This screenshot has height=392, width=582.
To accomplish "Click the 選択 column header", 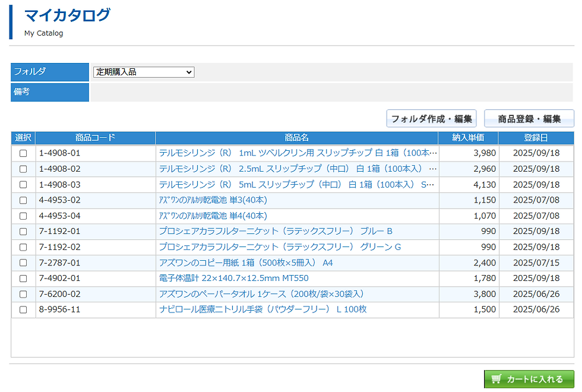I will point(23,138).
